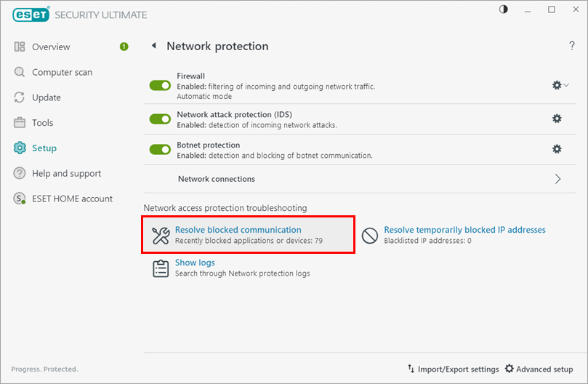Turn off the Botnet protection toggle

(160, 149)
